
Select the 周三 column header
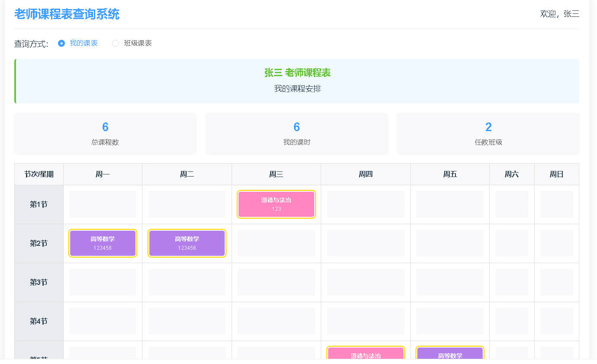[x=276, y=174]
